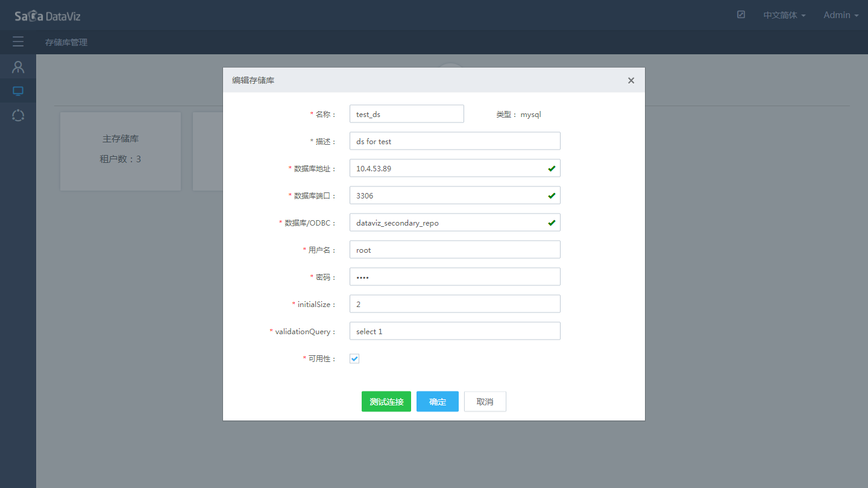Select the monitor sidebar icon
This screenshot has width=868, height=488.
coord(18,91)
